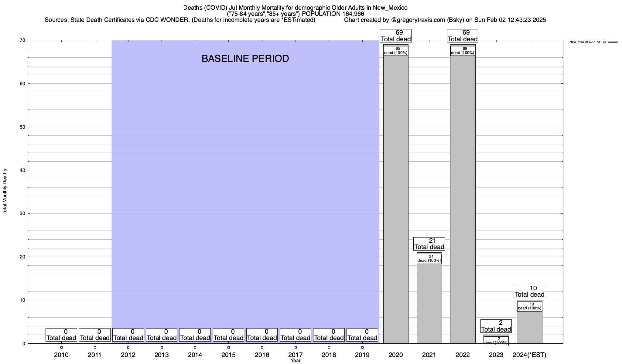The image size is (622, 364).
Task: Click the BASELINE PERIOD heading text
Action: click(245, 59)
